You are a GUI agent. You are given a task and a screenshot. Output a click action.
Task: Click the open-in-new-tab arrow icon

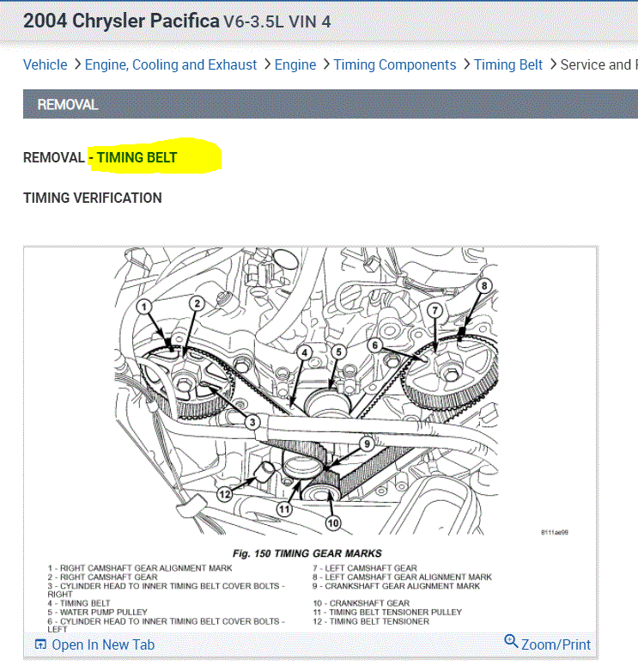[40, 645]
